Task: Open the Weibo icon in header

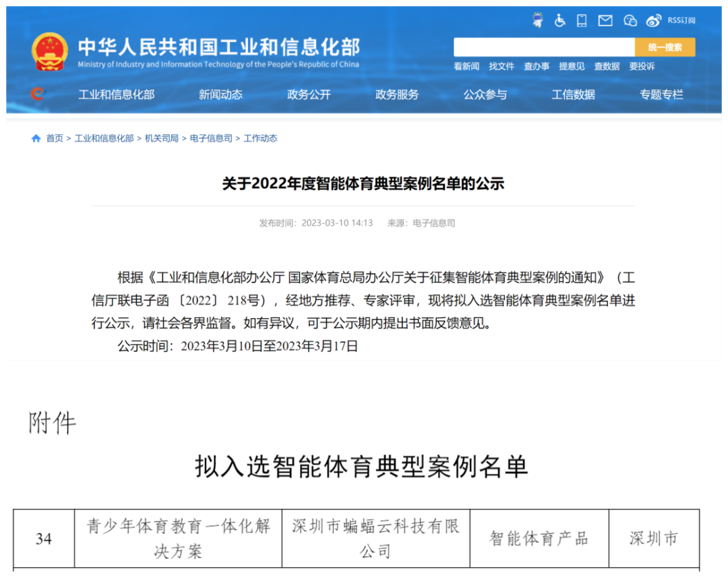Action: click(x=653, y=20)
